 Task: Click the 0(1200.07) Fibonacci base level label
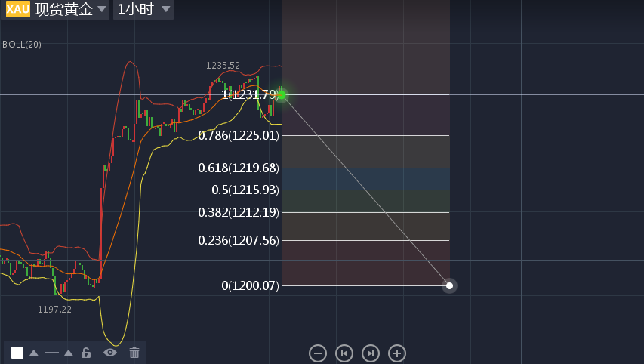[x=250, y=285]
